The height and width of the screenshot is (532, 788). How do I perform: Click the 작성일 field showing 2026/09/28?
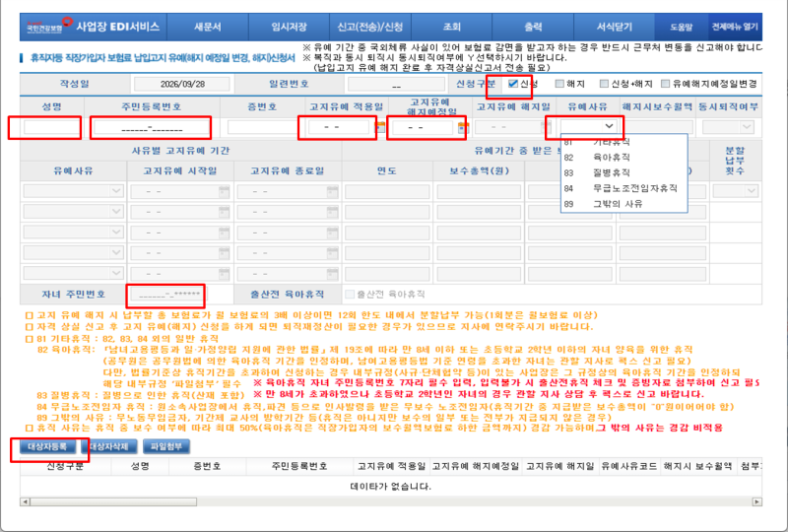(182, 84)
